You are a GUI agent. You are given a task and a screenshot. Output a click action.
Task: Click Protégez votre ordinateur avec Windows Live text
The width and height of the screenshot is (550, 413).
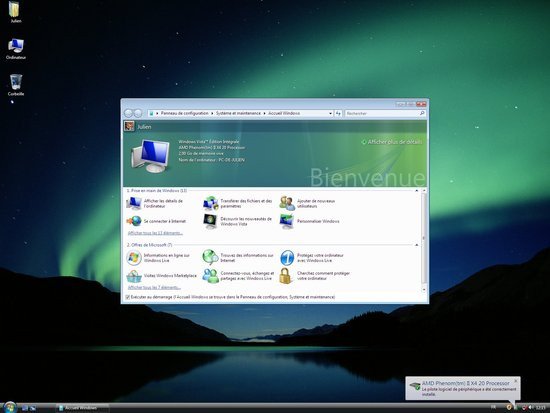coord(320,258)
